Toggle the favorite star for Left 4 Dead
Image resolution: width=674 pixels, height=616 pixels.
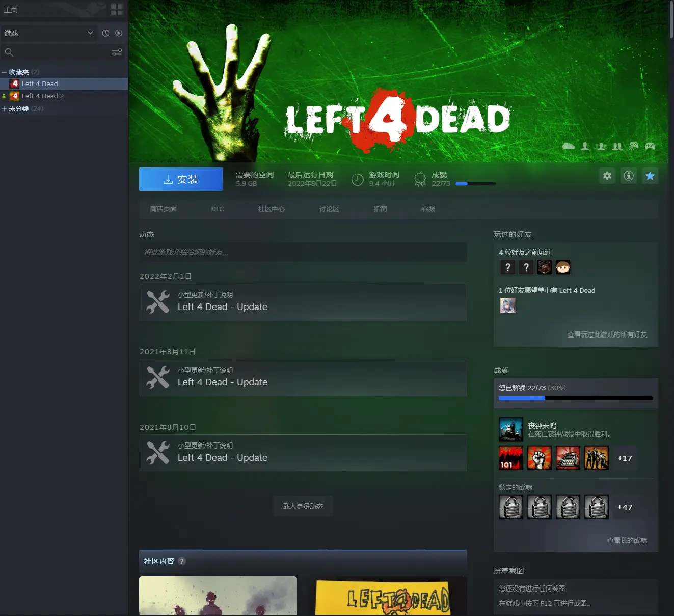tap(650, 176)
